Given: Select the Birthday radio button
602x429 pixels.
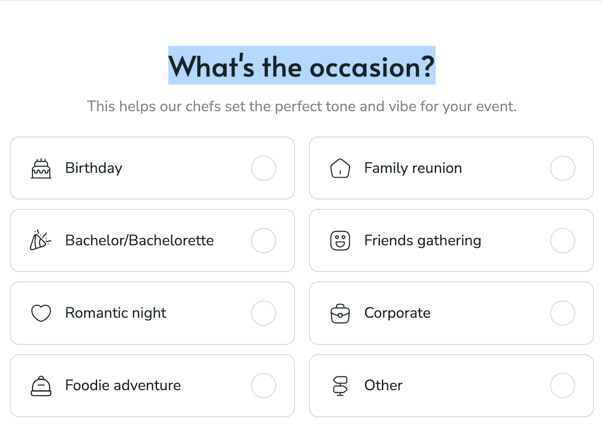Looking at the screenshot, I should point(263,168).
